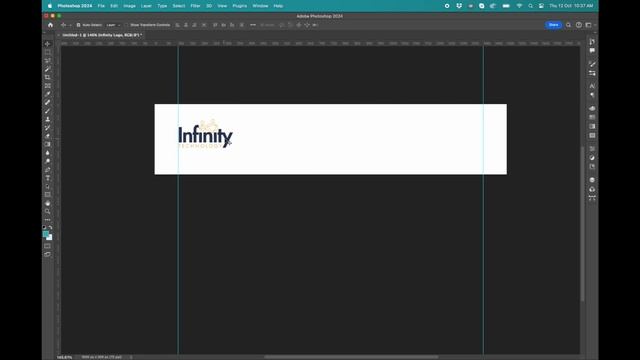Select the History Brush tool
This screenshot has width=640, height=360.
(x=47, y=128)
